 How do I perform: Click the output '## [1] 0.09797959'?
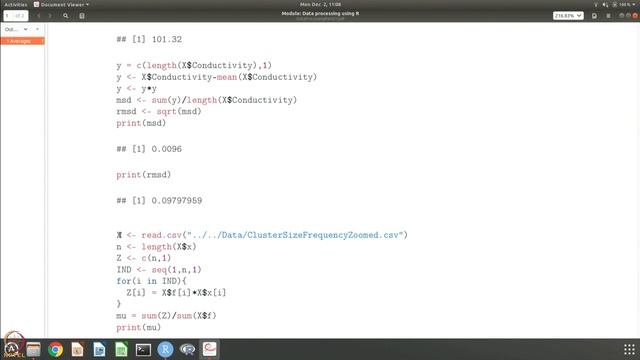click(x=159, y=201)
